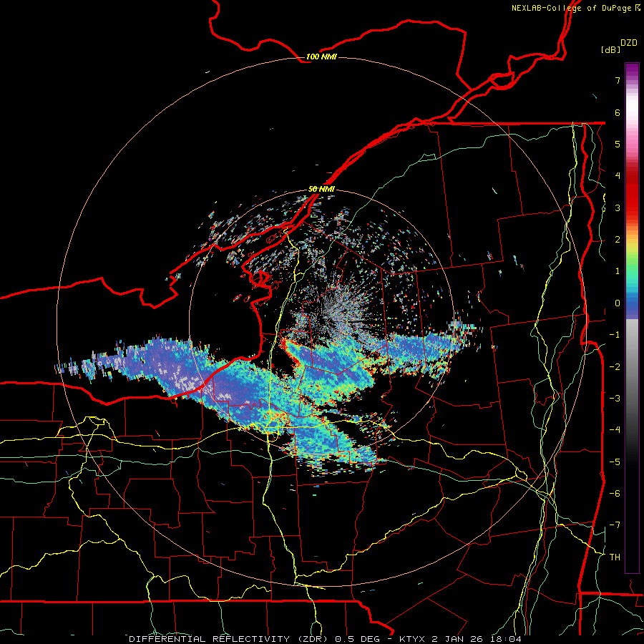
Task: Click the DZD legend title
Action: click(629, 43)
